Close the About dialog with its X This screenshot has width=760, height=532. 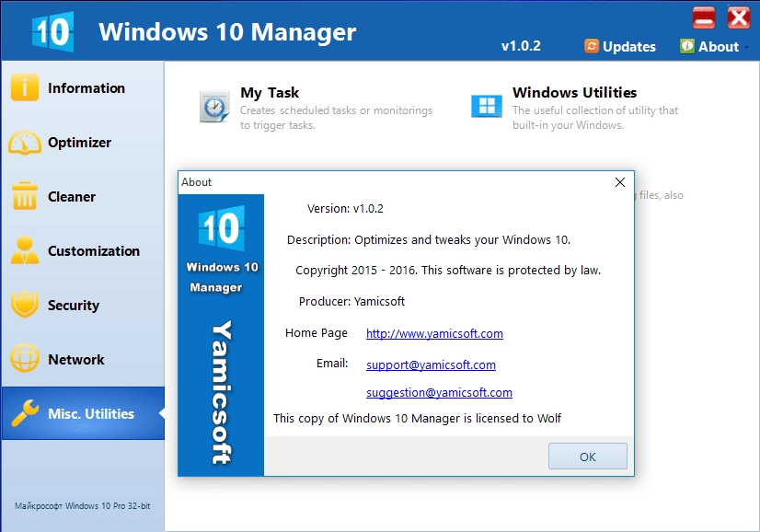619,182
